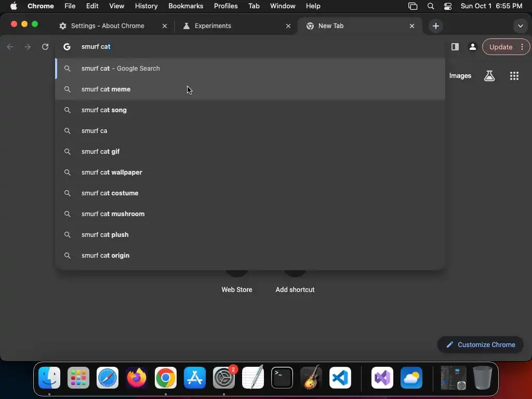Screen dimensions: 532x399
Task: Open the Profiles menu
Action: click(225, 6)
